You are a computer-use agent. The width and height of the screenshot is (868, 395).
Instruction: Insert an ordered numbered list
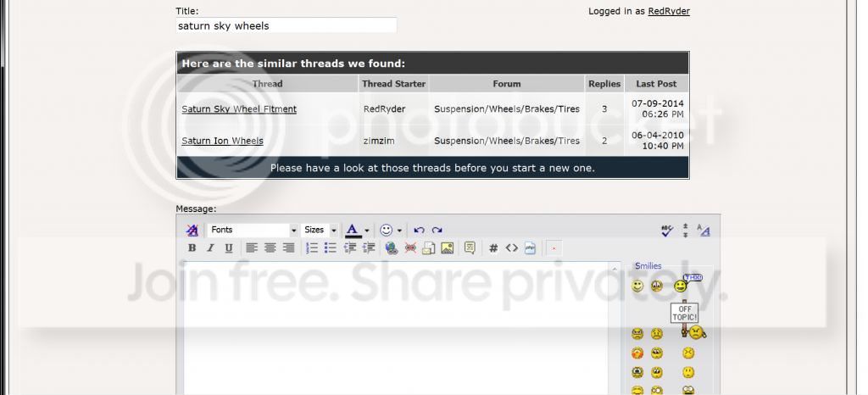click(x=312, y=248)
